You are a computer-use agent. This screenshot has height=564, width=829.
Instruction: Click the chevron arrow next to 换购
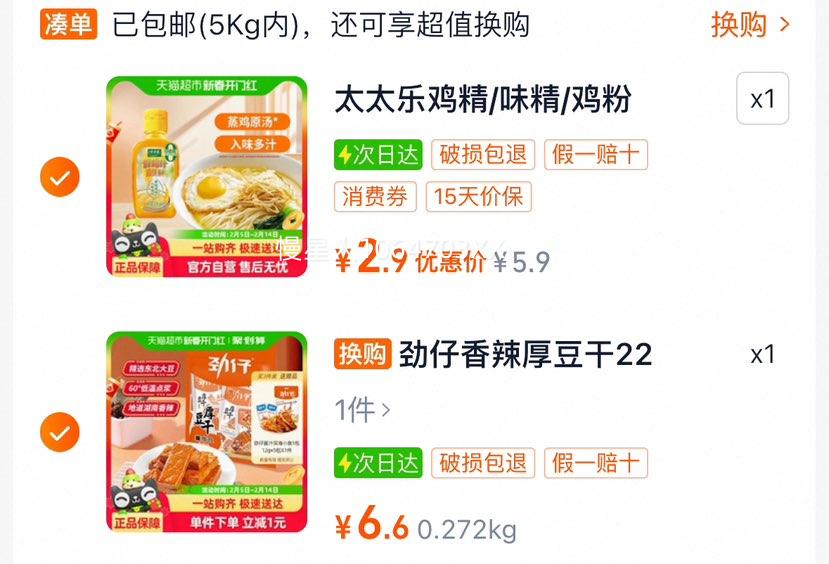[785, 24]
